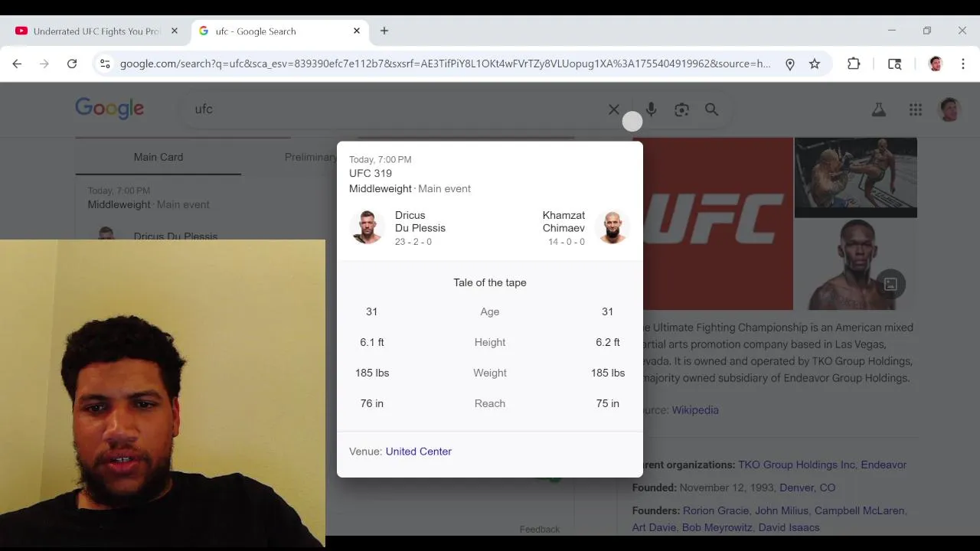The width and height of the screenshot is (980, 551).
Task: Open the Google account avatar
Action: click(949, 109)
